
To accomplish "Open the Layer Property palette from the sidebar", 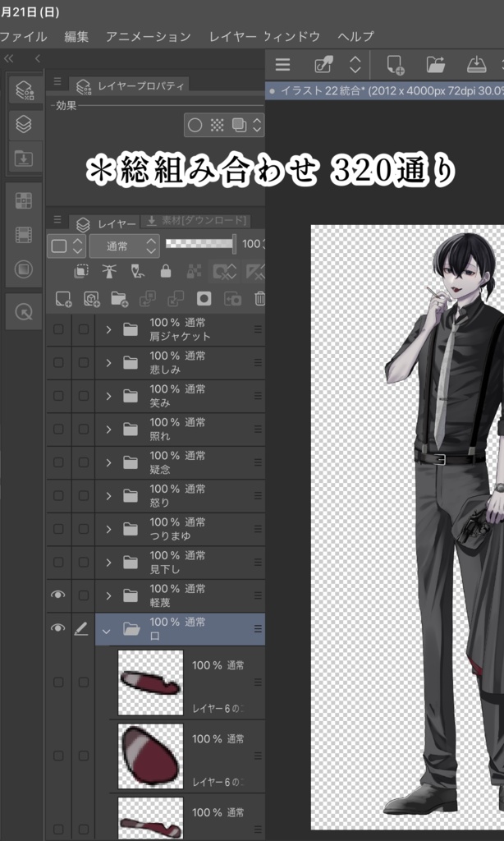I will 24,89.
